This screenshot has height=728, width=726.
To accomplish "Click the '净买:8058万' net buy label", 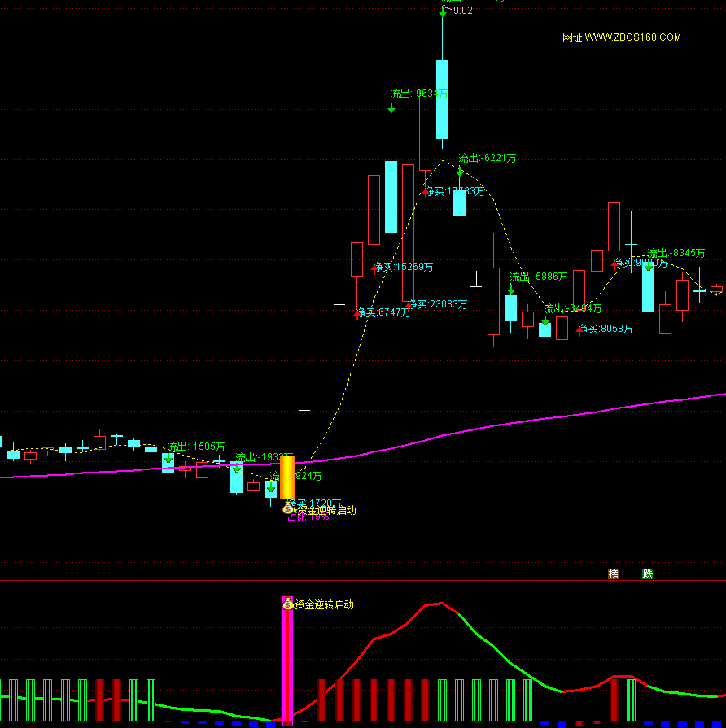I will click(606, 329).
